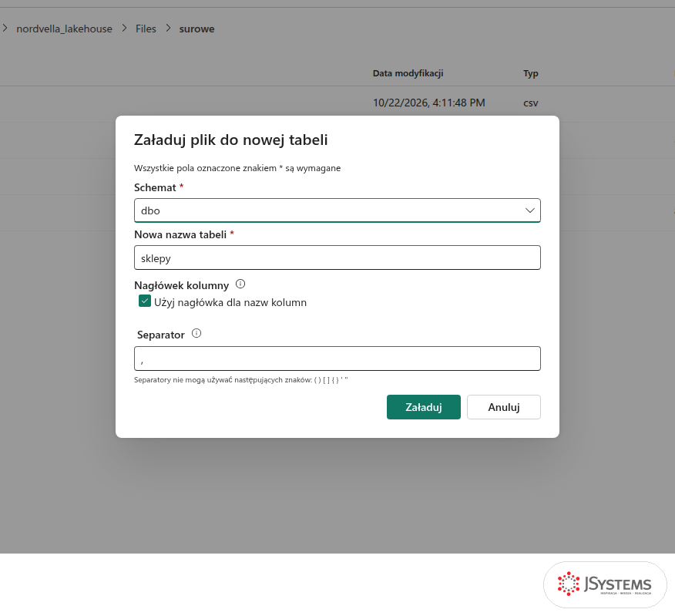Click the table name field containing sklepy
The height and width of the screenshot is (616, 675).
[x=337, y=258]
